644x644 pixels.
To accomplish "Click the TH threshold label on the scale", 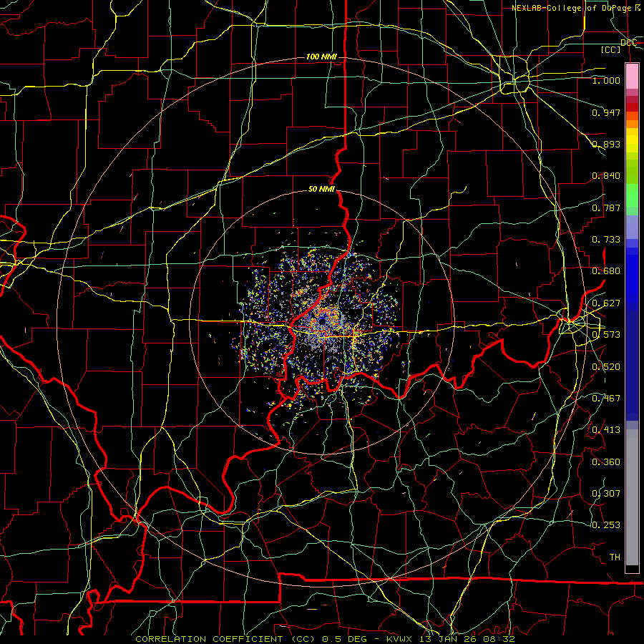I will click(x=615, y=557).
